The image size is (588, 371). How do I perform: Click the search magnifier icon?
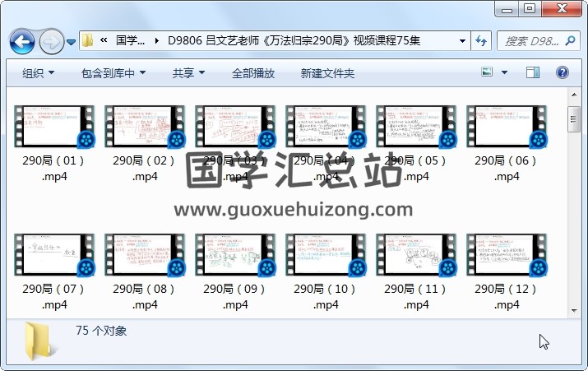click(570, 40)
